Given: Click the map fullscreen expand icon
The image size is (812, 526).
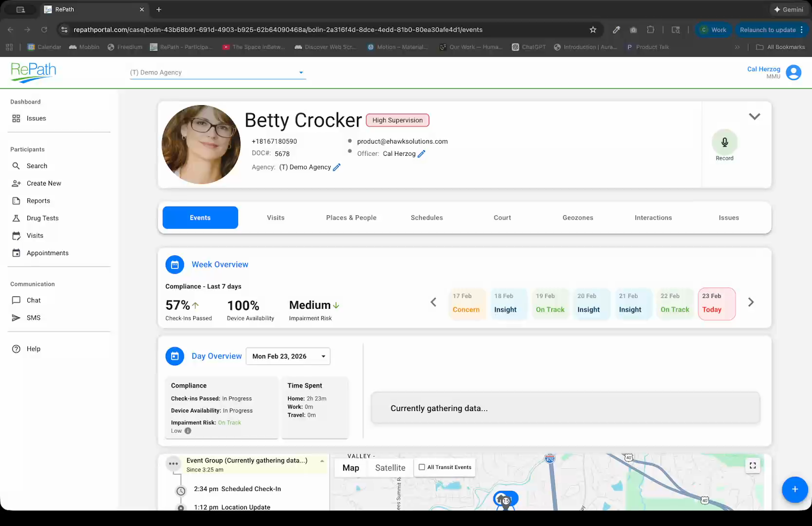Looking at the screenshot, I should [753, 465].
